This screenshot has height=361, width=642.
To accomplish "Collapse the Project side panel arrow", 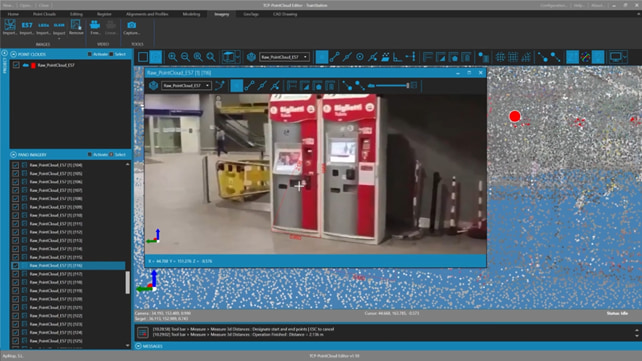I will [x=5, y=53].
